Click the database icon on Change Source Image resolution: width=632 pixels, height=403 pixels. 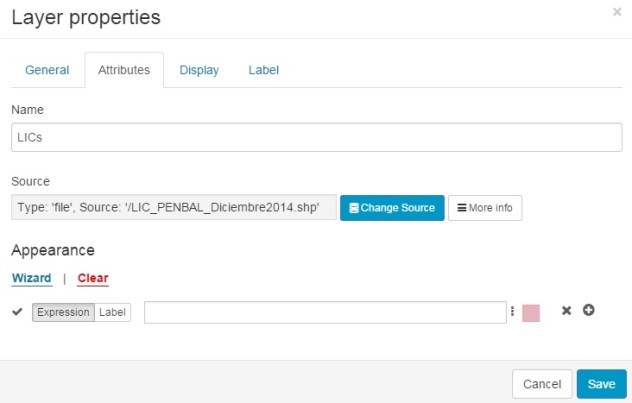pos(353,208)
